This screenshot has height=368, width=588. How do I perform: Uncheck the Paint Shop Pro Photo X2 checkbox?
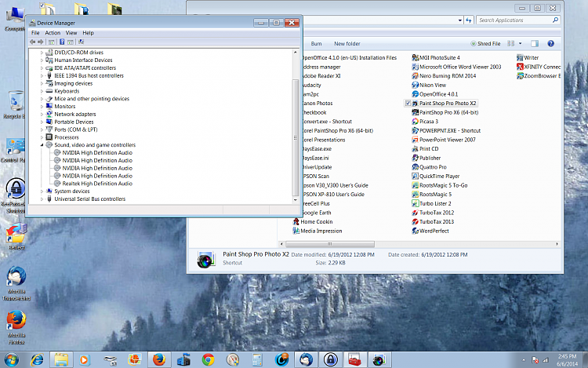408,103
